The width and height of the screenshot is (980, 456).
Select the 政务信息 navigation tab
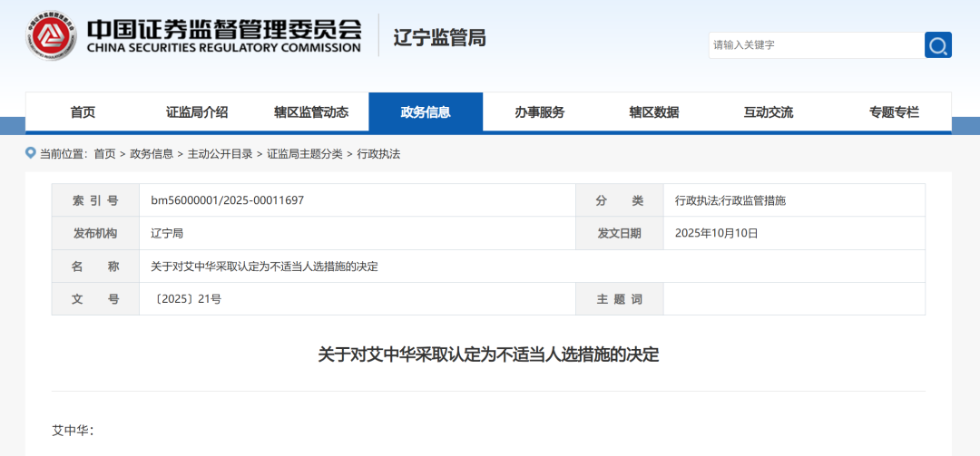[x=426, y=112]
